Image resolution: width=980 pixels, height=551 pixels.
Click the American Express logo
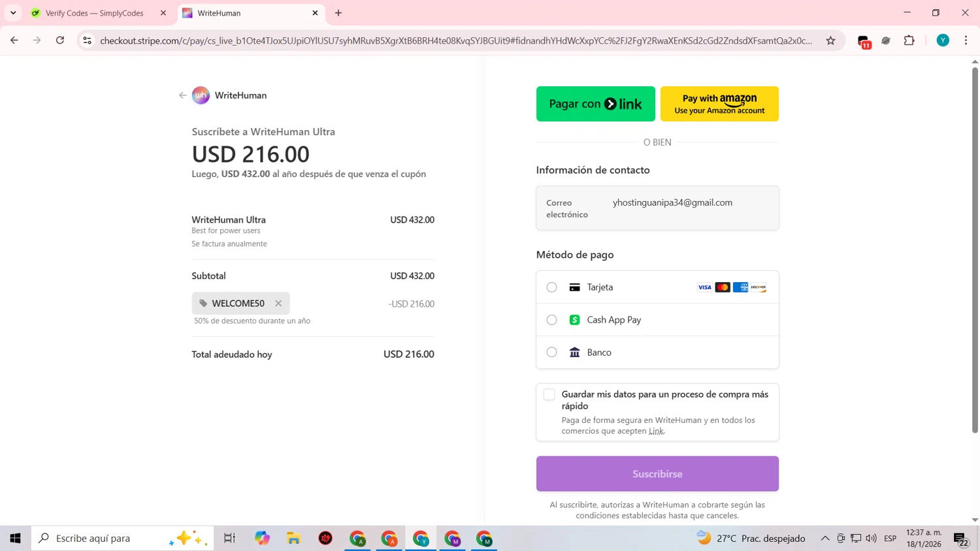pos(740,287)
